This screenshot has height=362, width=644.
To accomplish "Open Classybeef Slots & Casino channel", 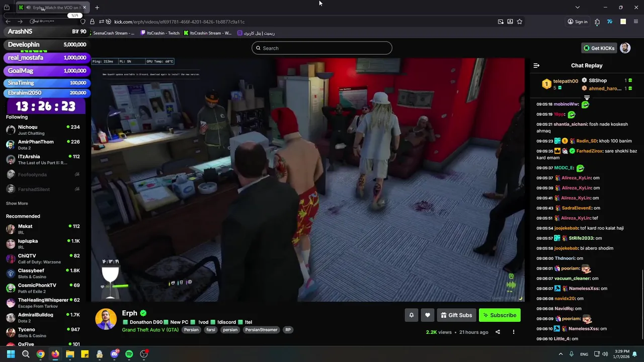I will (43, 274).
